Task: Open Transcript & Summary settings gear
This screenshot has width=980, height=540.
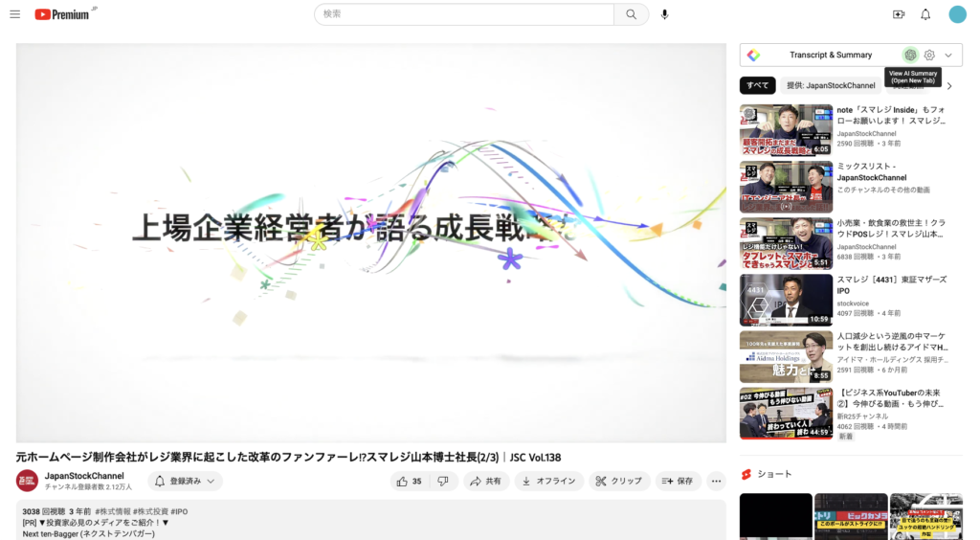Action: pyautogui.click(x=929, y=56)
